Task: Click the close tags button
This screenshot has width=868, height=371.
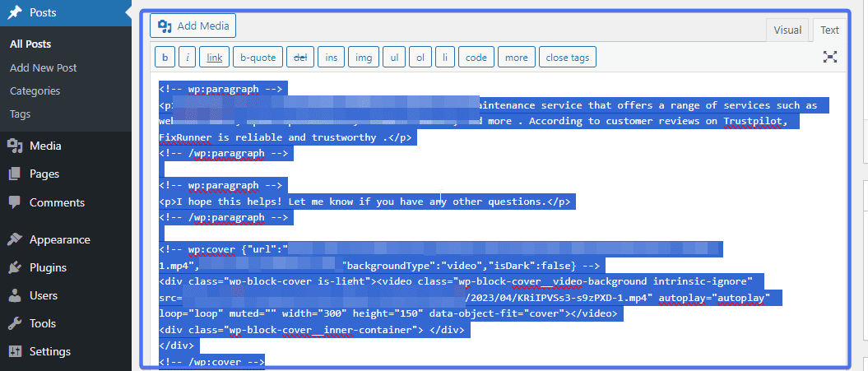Action: pos(568,57)
